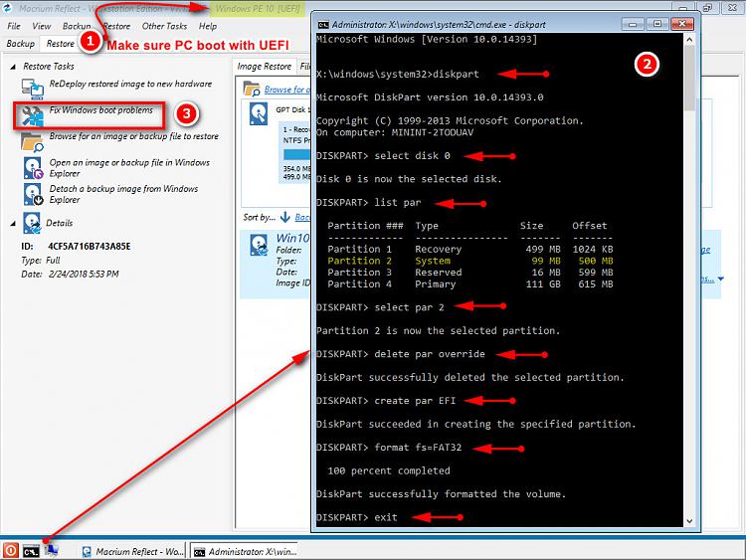Select the Image Restore tab
The width and height of the screenshot is (746, 560).
click(x=265, y=67)
